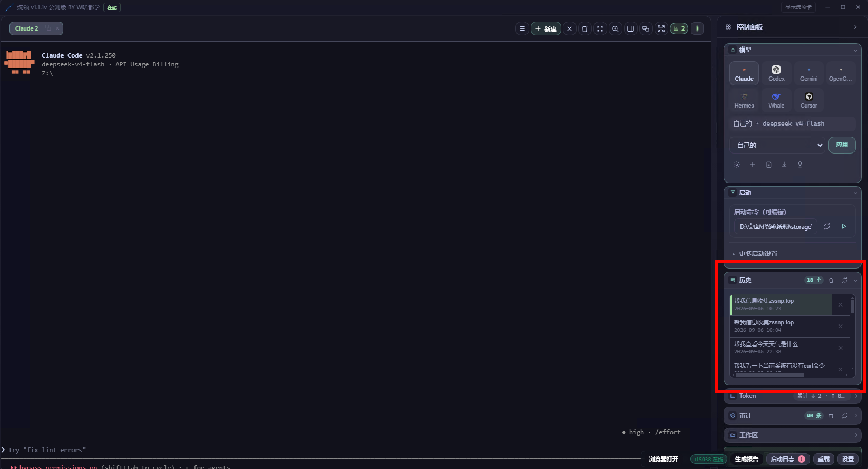Click the trash icon in the terminal toolbar

[584, 29]
